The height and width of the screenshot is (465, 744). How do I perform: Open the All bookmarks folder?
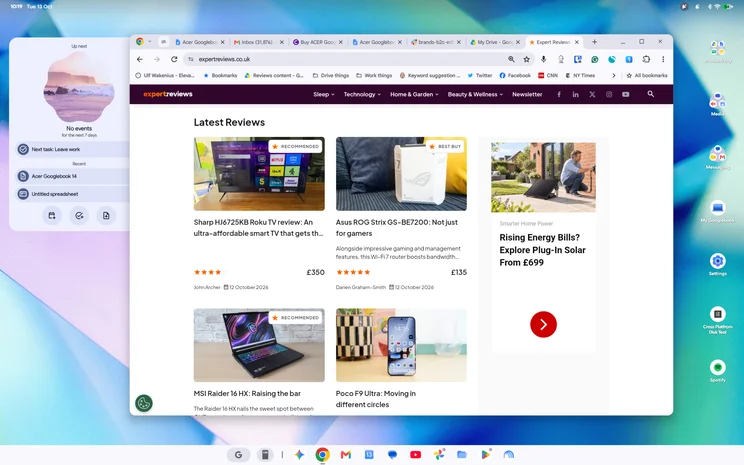647,75
